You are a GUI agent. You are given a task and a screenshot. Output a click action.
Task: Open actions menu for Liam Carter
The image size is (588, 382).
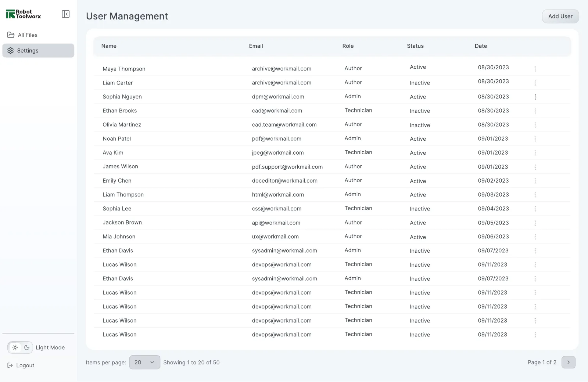point(535,83)
